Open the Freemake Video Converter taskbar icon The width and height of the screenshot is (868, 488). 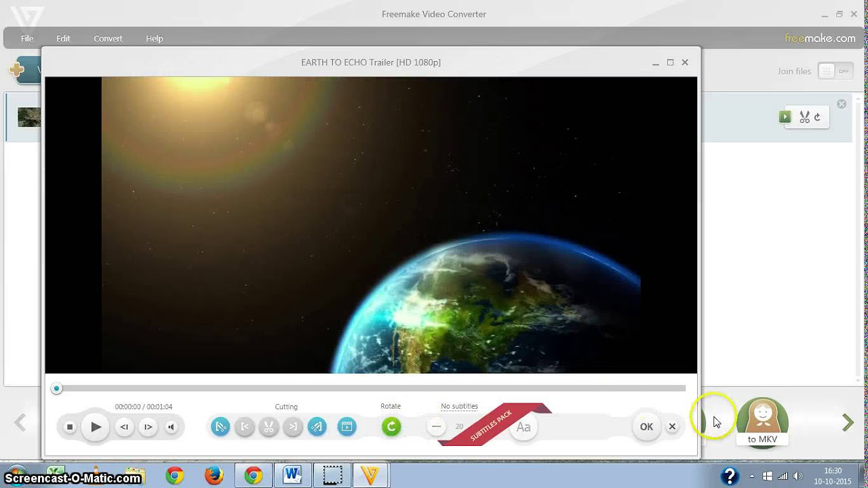370,475
